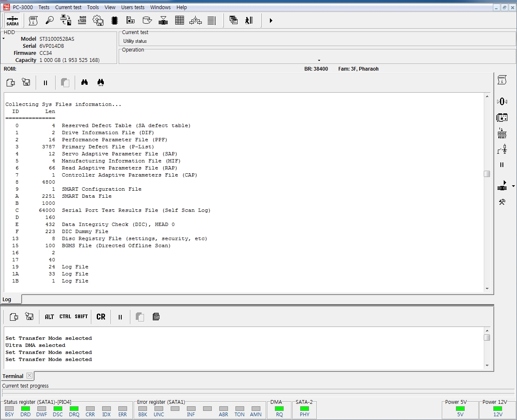The height and width of the screenshot is (420, 517).
Task: Click the head position icon in the right sidebar
Action: [x=502, y=101]
